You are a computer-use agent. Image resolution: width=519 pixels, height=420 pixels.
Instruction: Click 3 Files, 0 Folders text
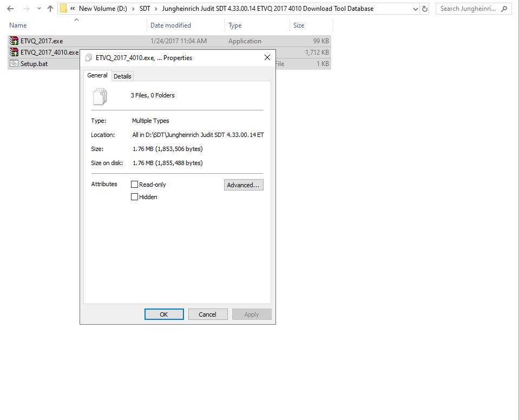click(x=153, y=95)
